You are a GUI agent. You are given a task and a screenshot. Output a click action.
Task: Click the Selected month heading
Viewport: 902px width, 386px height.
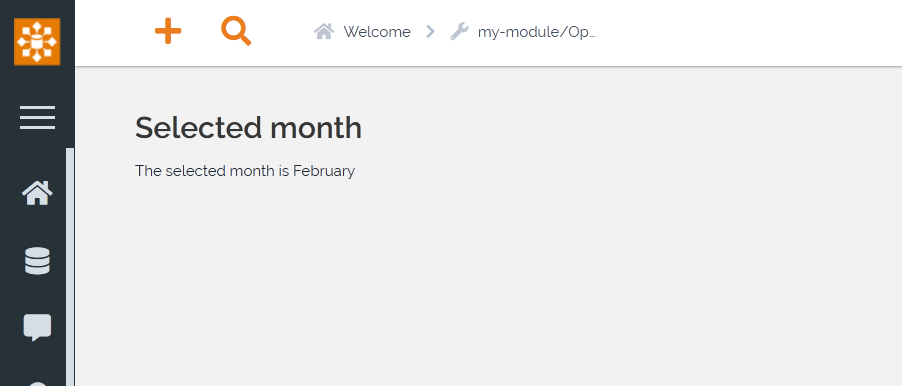click(249, 128)
